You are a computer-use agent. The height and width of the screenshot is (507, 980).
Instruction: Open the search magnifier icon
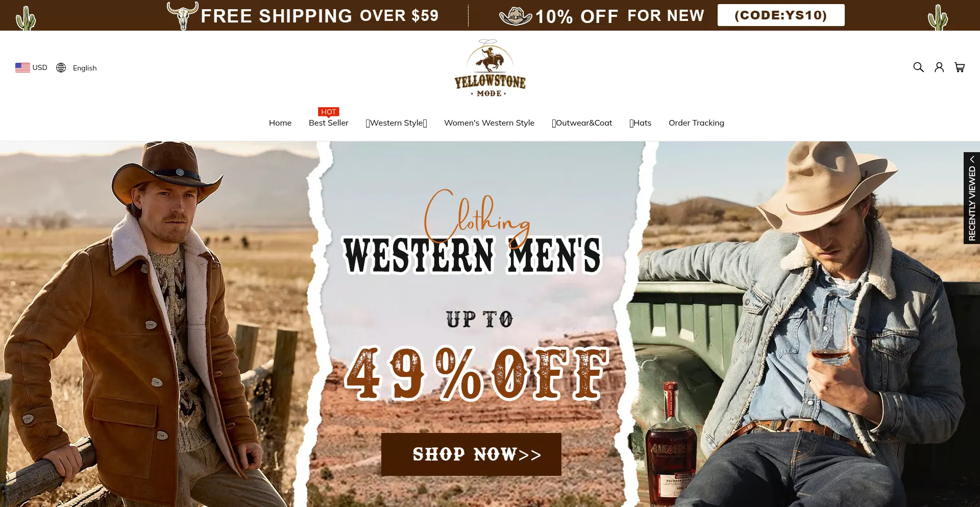918,67
